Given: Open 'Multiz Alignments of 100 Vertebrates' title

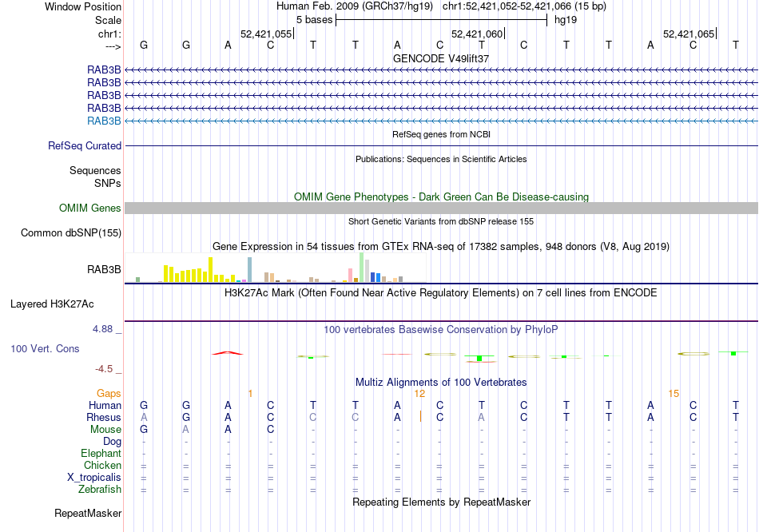Looking at the screenshot, I should tap(441, 383).
